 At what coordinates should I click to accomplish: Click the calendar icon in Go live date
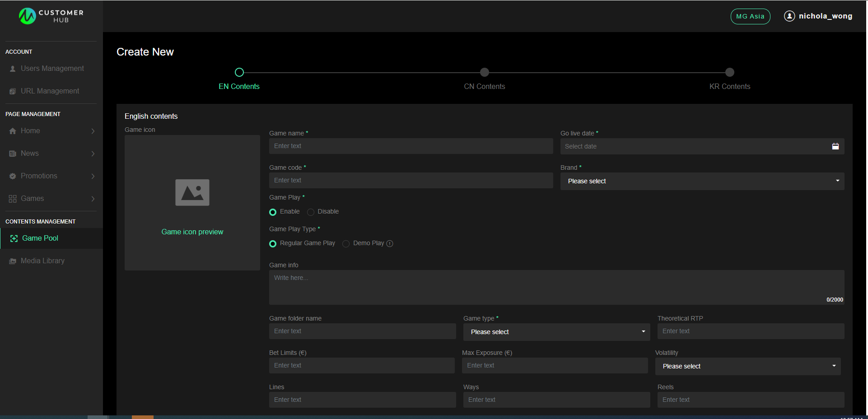[x=835, y=146]
